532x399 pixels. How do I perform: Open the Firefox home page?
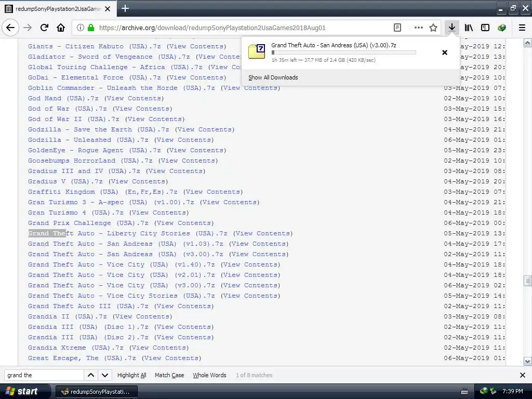pyautogui.click(x=61, y=28)
